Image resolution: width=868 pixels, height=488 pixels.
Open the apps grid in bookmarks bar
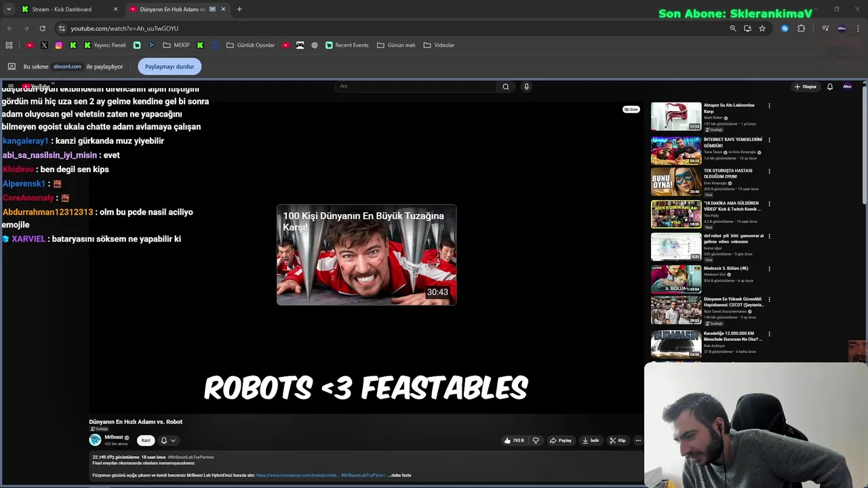click(9, 45)
